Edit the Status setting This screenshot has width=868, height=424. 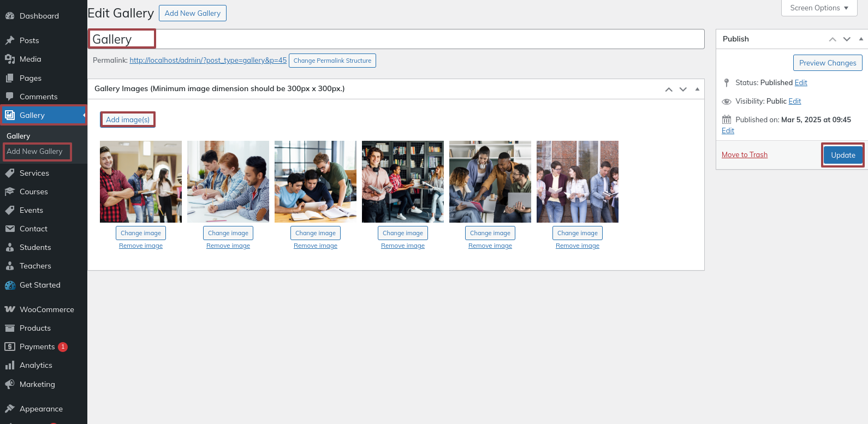coord(801,82)
